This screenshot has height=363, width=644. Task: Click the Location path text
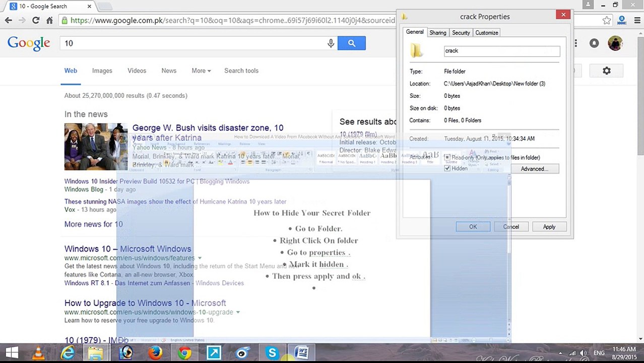click(x=494, y=84)
